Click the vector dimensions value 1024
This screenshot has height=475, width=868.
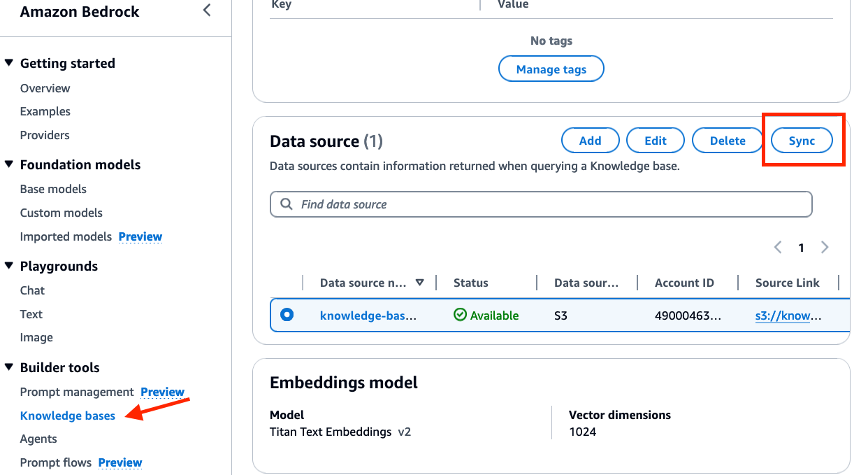(583, 432)
